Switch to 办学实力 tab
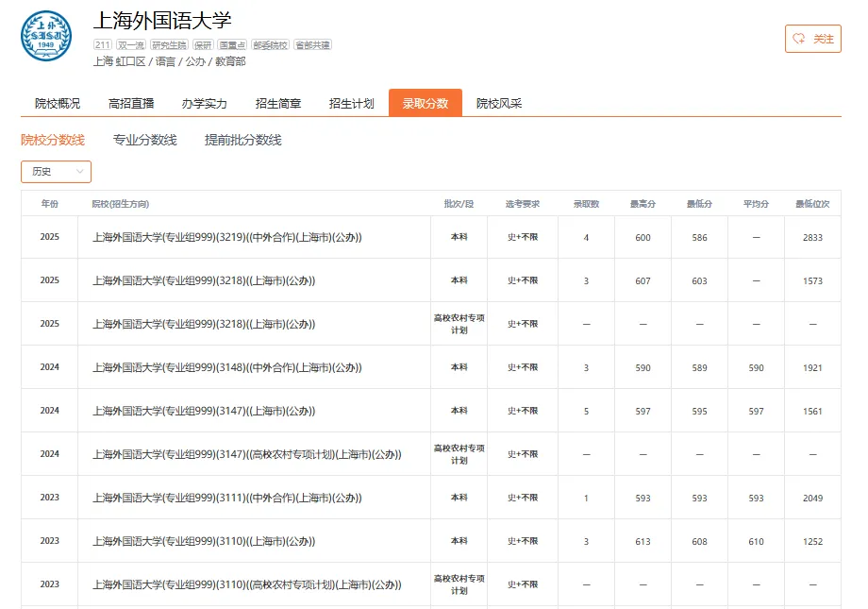This screenshot has width=868, height=609. (x=205, y=104)
